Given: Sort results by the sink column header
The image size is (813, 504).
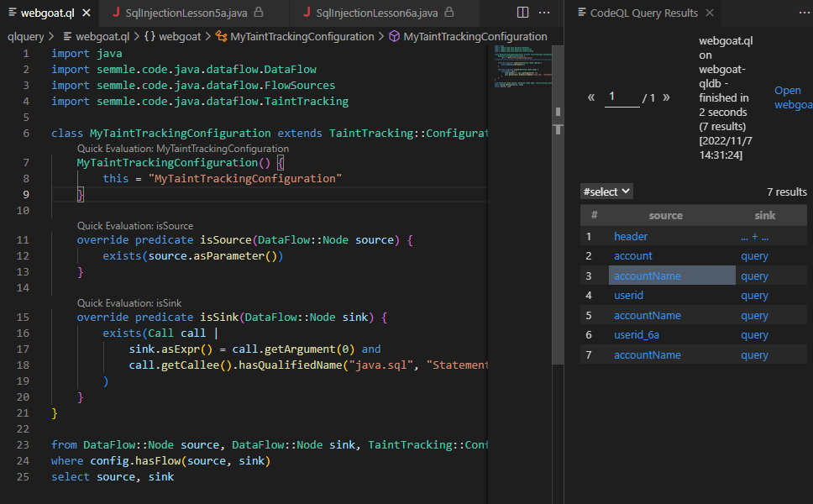Looking at the screenshot, I should click(765, 216).
